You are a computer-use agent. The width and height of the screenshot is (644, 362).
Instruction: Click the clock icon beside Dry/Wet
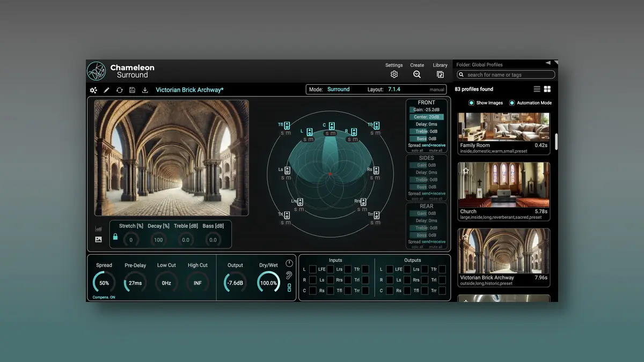coord(289,263)
